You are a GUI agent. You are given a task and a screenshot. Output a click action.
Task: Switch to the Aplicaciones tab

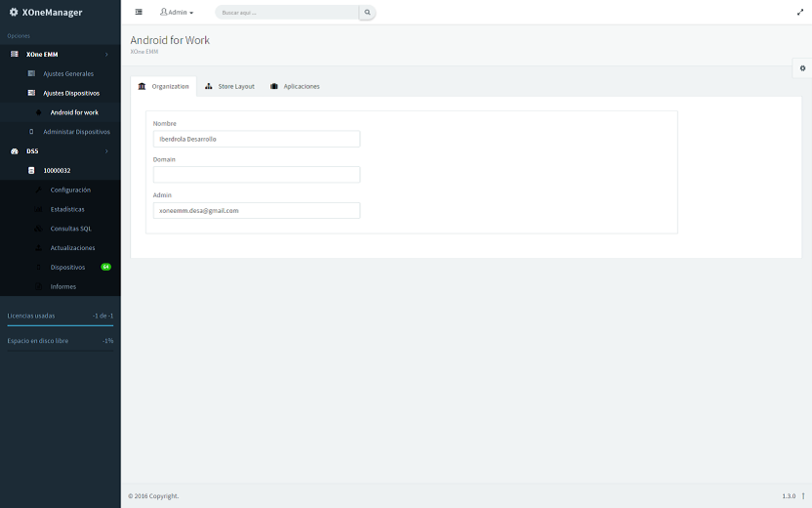tap(295, 87)
